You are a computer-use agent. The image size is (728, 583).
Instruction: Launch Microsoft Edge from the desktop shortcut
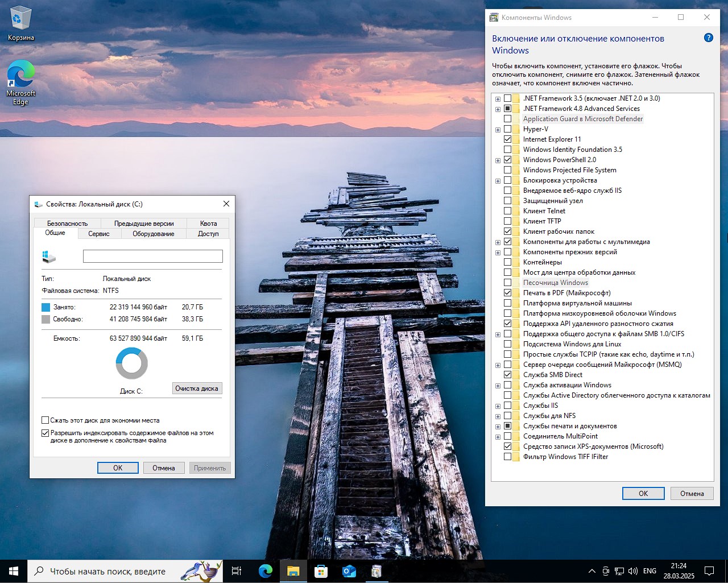click(20, 82)
